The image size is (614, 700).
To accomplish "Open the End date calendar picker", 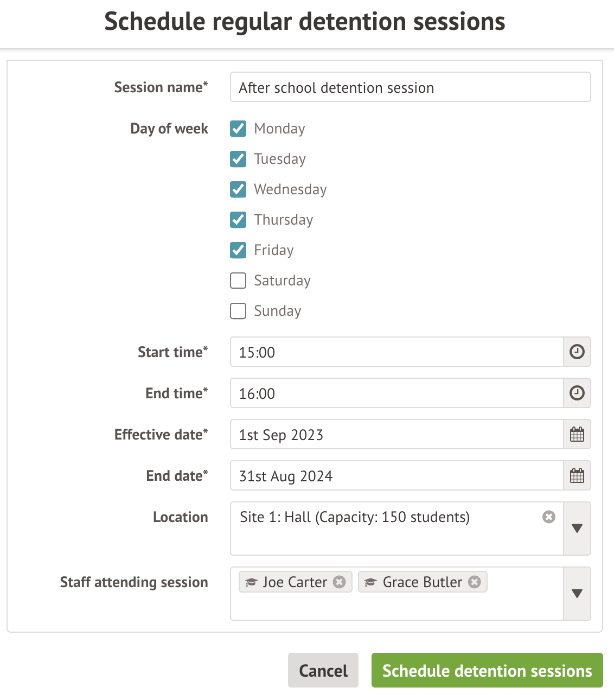I will tap(577, 475).
